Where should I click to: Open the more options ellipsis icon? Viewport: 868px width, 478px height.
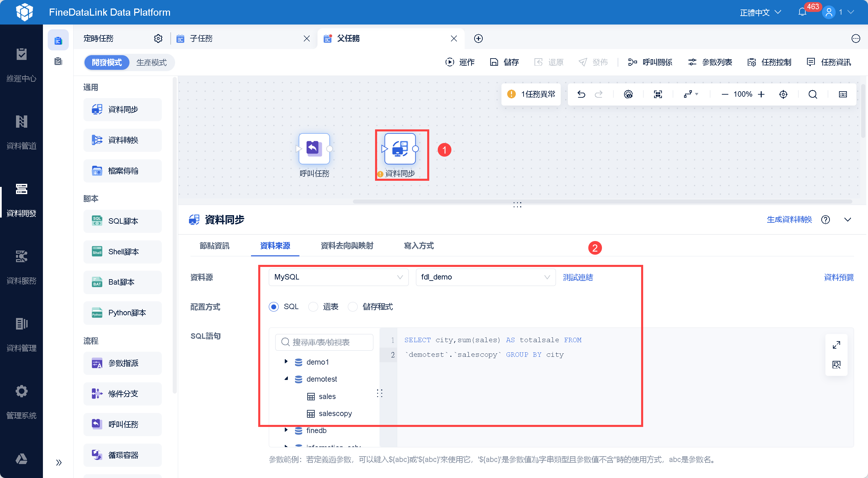point(855,38)
